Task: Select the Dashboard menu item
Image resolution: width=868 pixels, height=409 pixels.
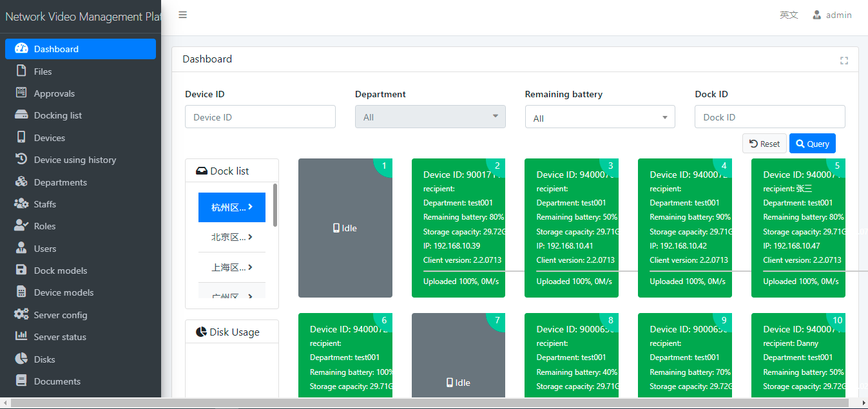Action: click(56, 49)
